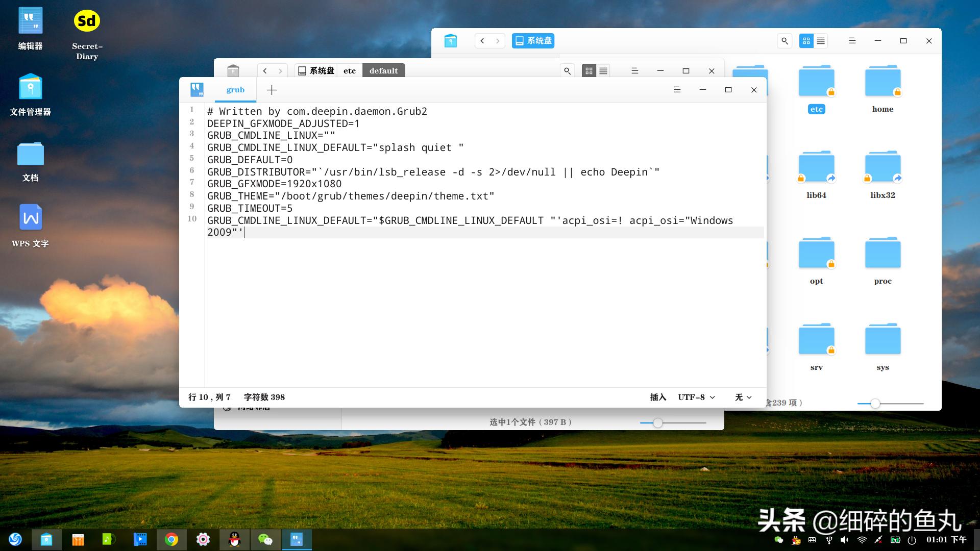Screen dimensions: 980x551
Task: Go back in system disk file manager
Action: click(482, 41)
